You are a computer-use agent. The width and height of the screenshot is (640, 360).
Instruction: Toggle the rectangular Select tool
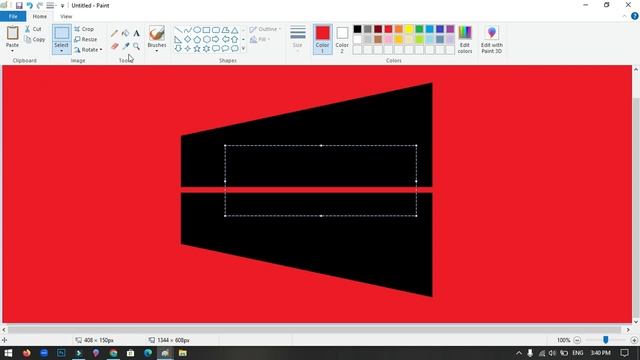62,33
